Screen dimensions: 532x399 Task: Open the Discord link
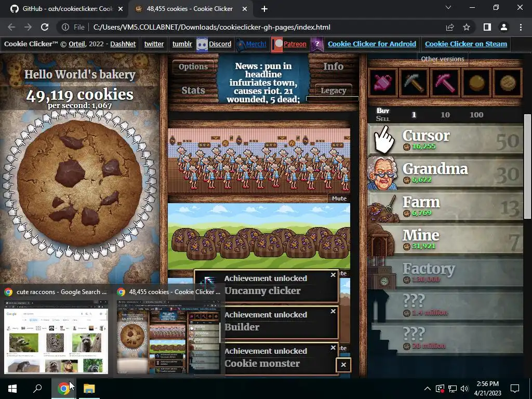tap(220, 44)
